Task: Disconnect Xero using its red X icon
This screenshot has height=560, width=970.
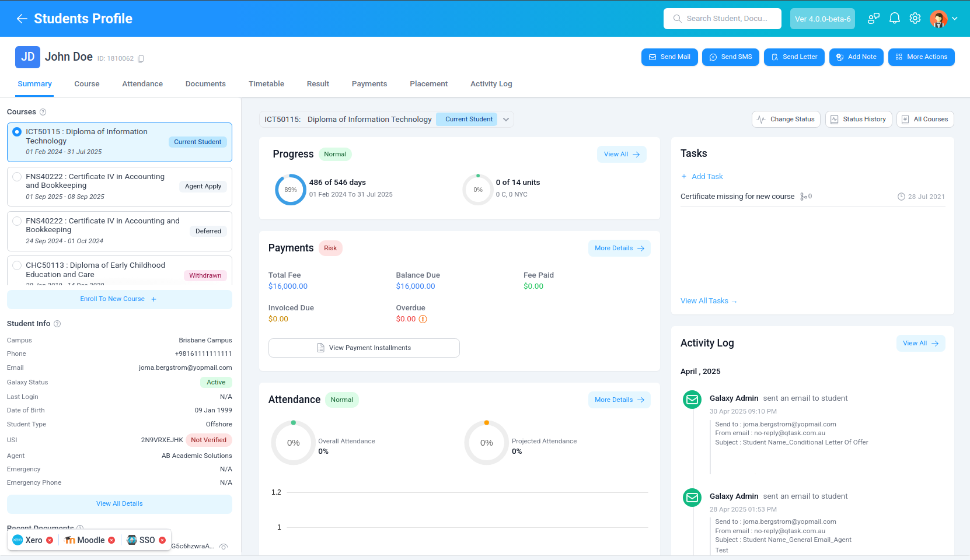Action: pyautogui.click(x=50, y=540)
